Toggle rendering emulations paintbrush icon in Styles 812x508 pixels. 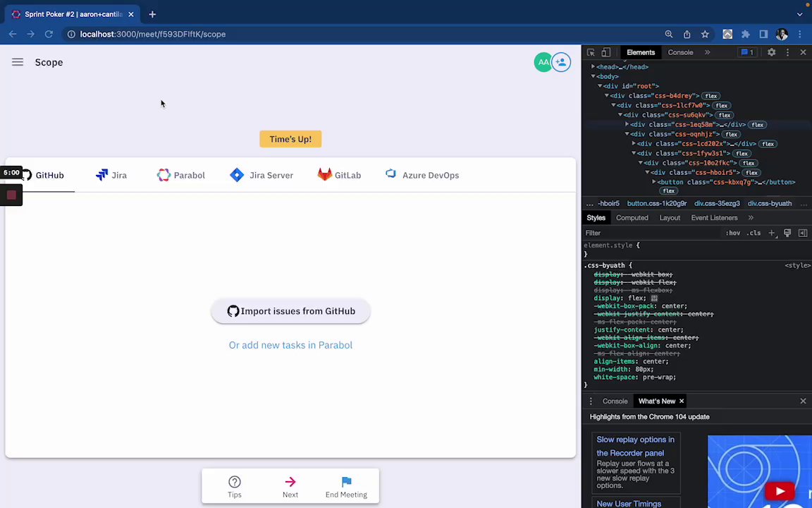pos(787,234)
